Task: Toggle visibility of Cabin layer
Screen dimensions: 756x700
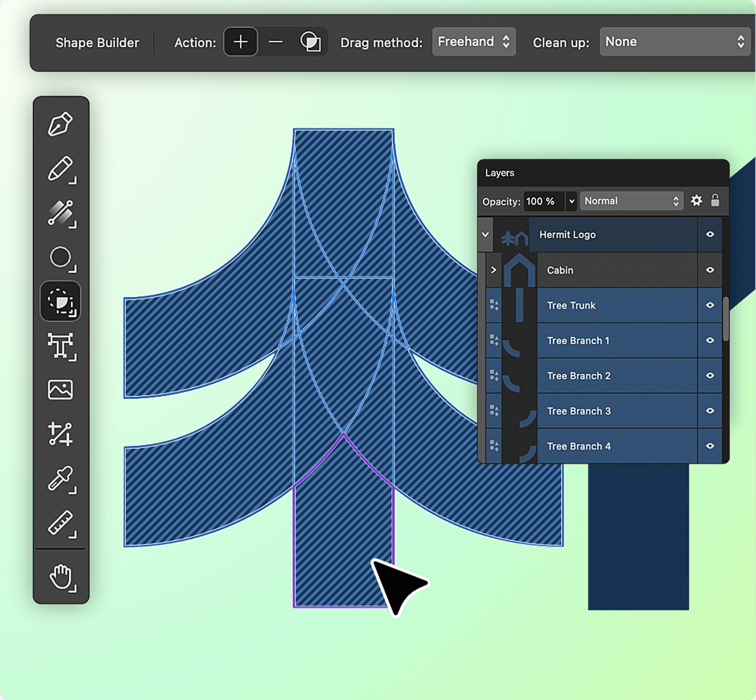Action: click(x=710, y=270)
